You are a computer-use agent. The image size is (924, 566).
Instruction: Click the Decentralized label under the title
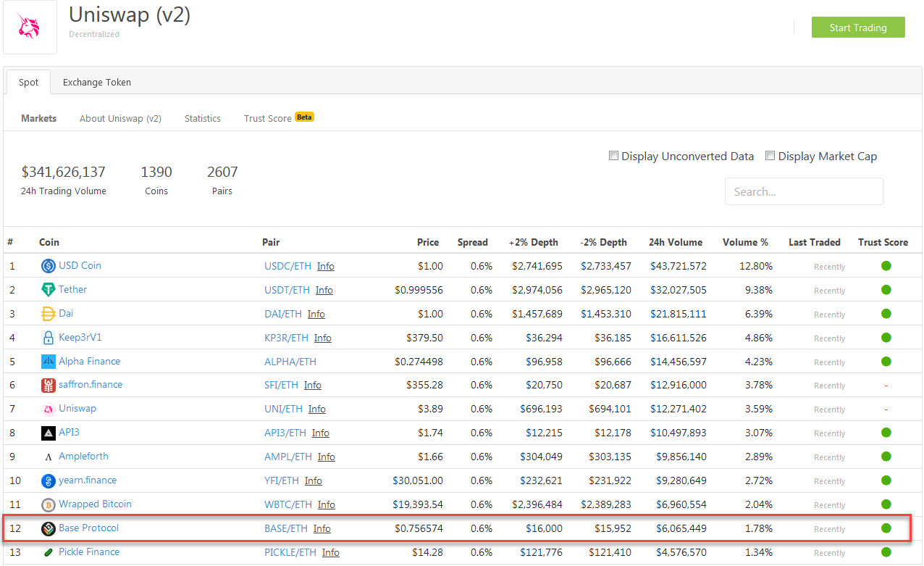point(94,34)
